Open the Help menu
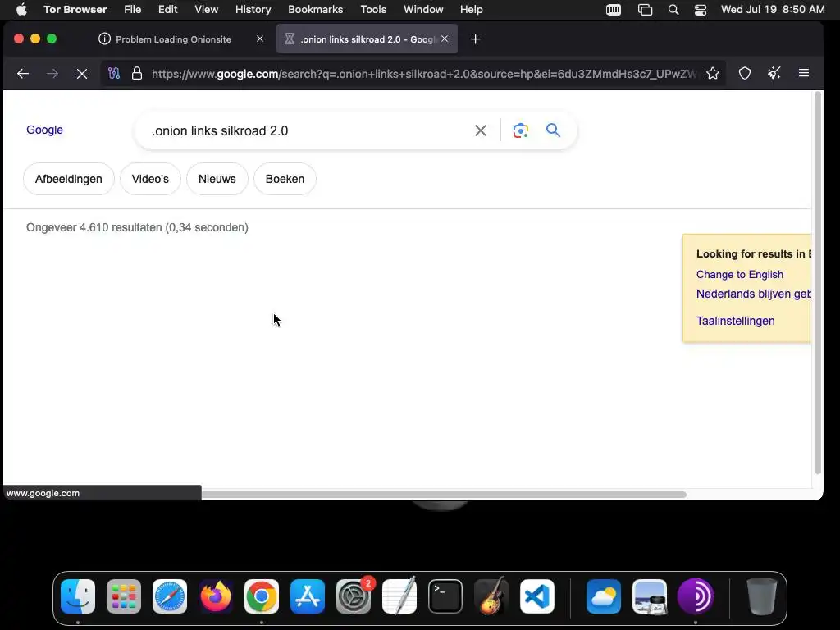The width and height of the screenshot is (840, 630). point(472,10)
